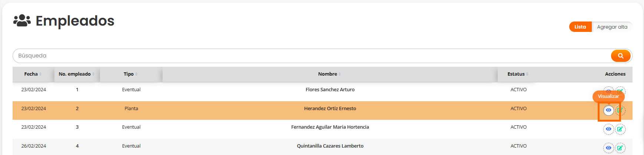Click the orange search magnifier button
Screen dimensions: 644x155
tap(621, 56)
